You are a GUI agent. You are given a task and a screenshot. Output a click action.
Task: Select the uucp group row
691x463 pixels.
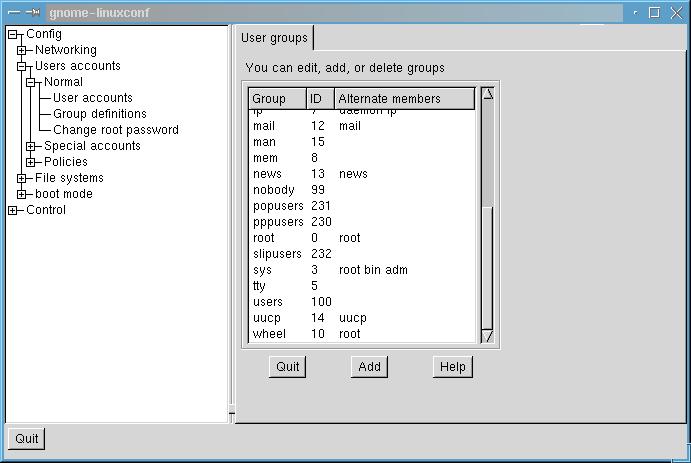(362, 318)
